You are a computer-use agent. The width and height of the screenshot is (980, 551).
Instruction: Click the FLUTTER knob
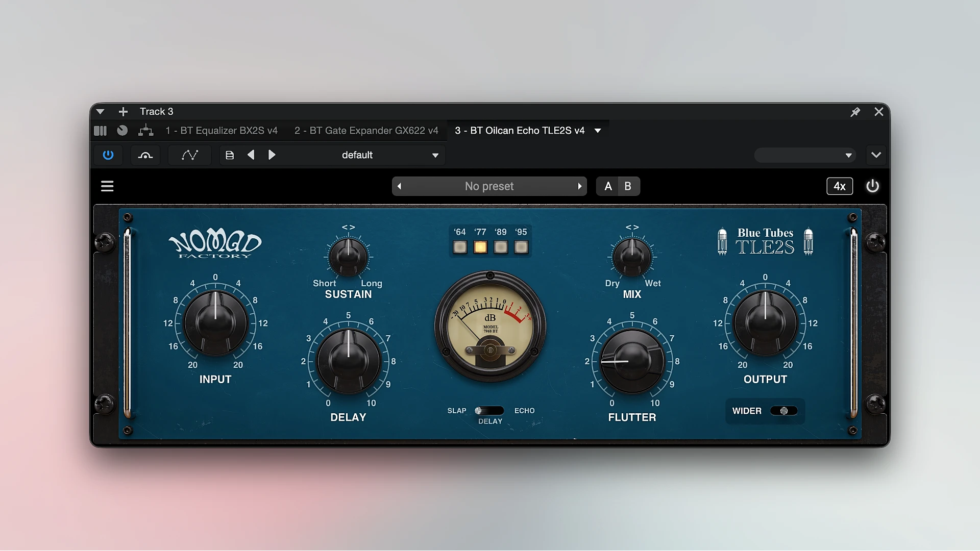(632, 361)
